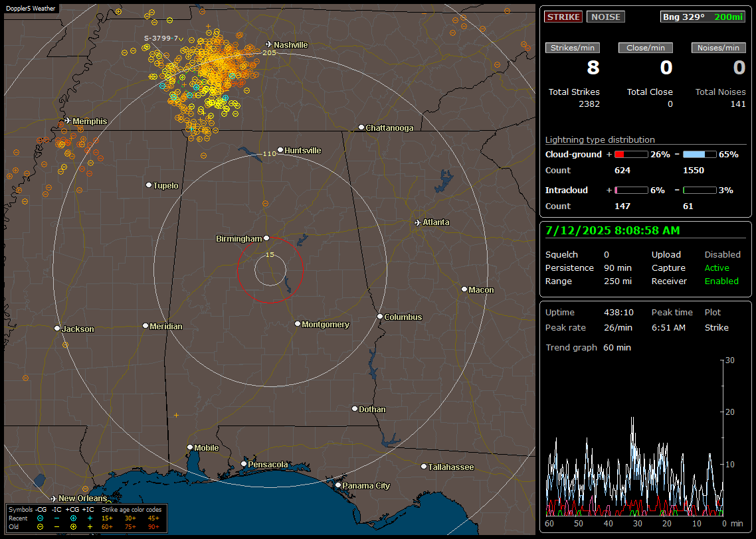Click the Noises/min header button
The height and width of the screenshot is (539, 756).
pos(718,48)
